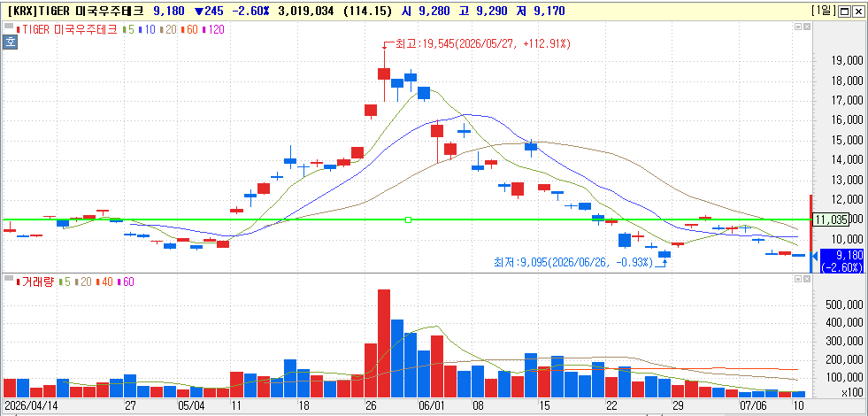
Task: Click the 11,035 horizontal line price tag
Action: point(831,220)
